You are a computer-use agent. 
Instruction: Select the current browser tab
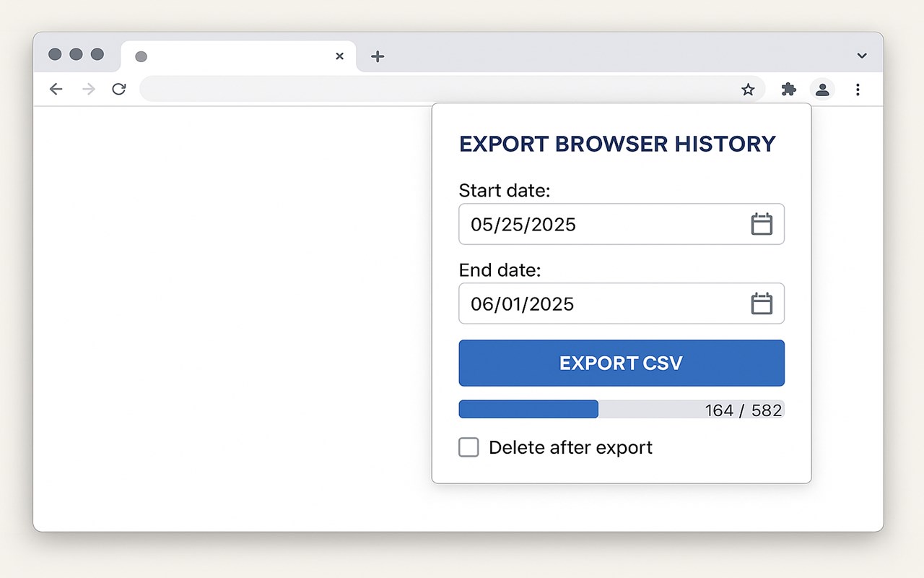coord(231,56)
